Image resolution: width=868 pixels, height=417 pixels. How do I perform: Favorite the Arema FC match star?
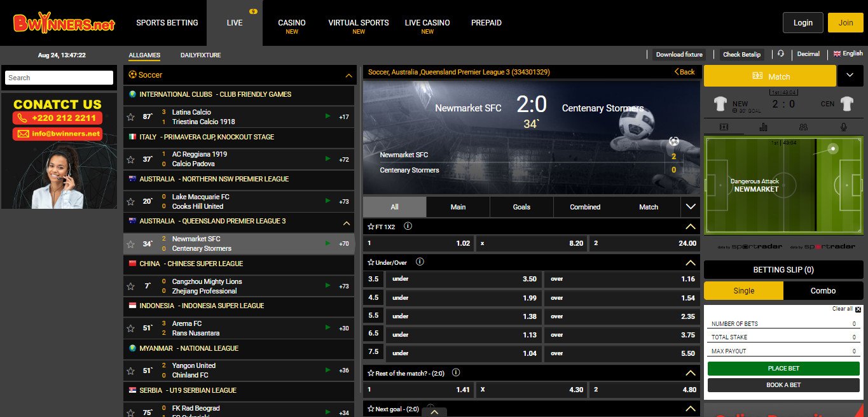[x=130, y=328]
